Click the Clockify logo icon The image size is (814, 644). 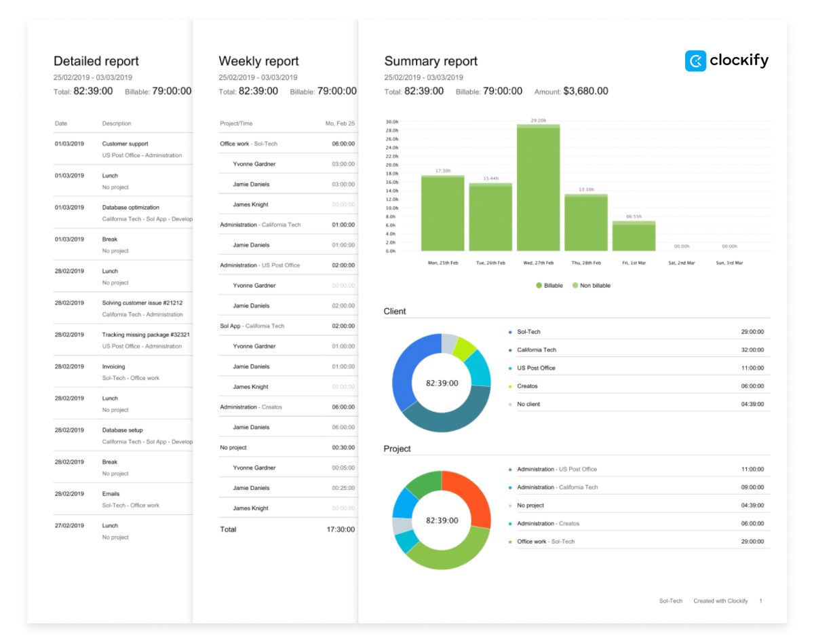(695, 61)
